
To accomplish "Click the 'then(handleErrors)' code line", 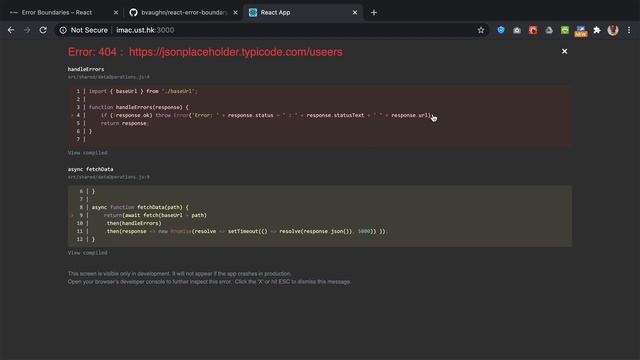I will click(x=134, y=223).
